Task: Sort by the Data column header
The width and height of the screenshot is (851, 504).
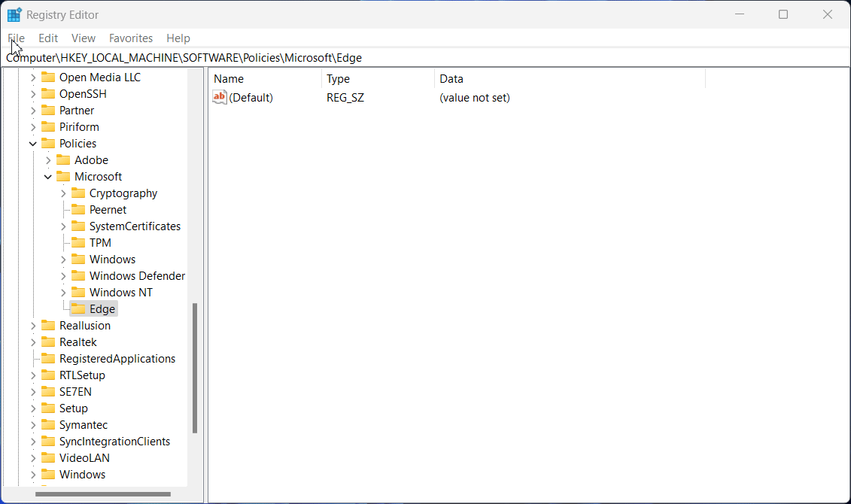Action: (x=570, y=79)
